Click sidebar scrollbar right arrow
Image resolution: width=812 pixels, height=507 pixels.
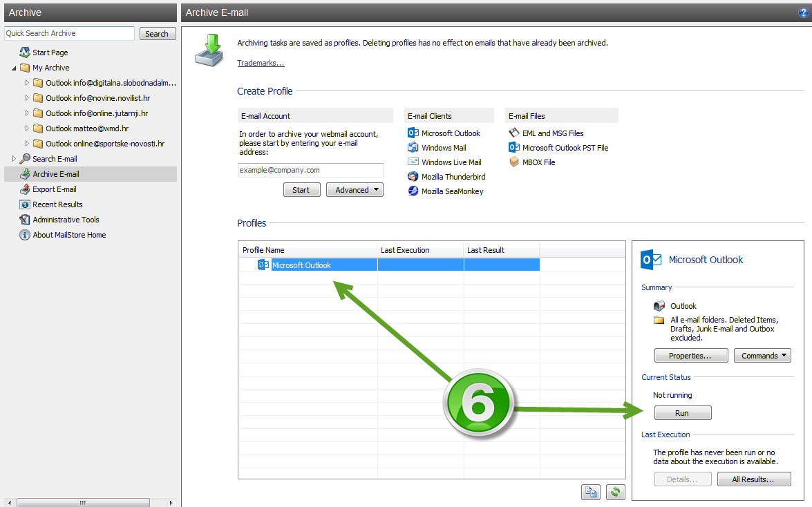[x=171, y=502]
